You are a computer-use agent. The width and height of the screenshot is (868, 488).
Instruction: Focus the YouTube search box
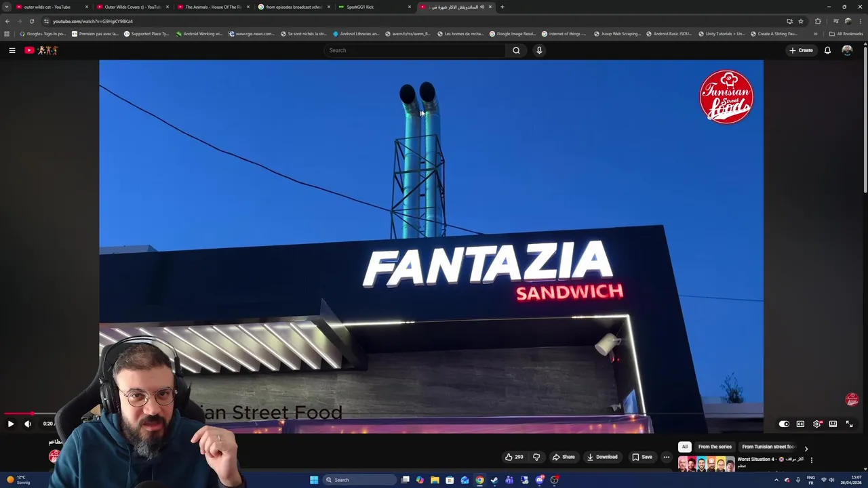pos(415,50)
